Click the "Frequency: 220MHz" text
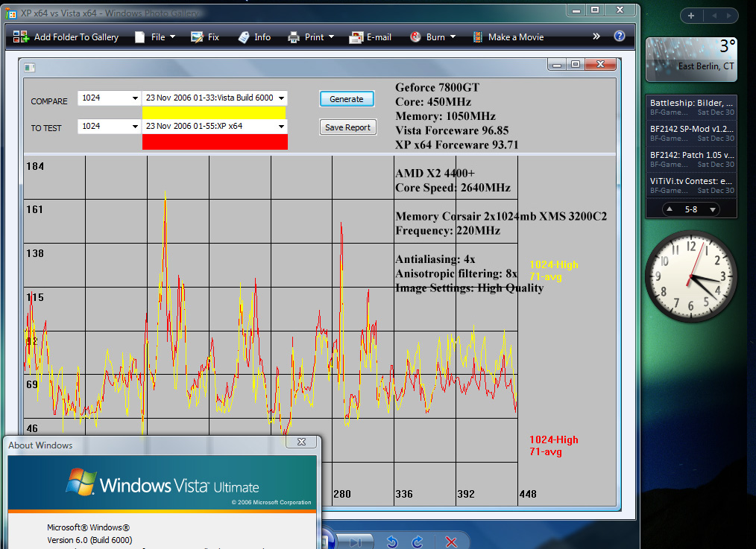The width and height of the screenshot is (756, 549). click(x=447, y=231)
